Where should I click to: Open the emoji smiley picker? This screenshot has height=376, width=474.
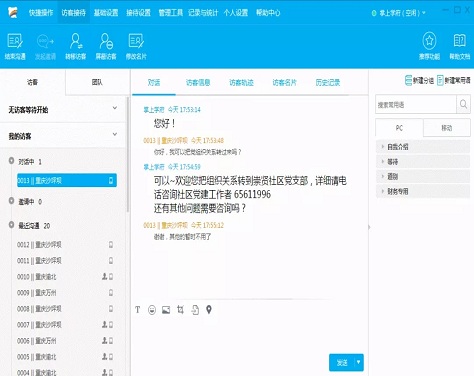[x=152, y=310]
